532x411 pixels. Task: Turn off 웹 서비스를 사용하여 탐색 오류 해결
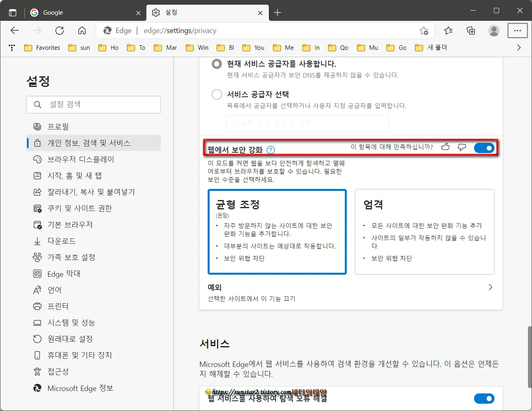click(484, 398)
